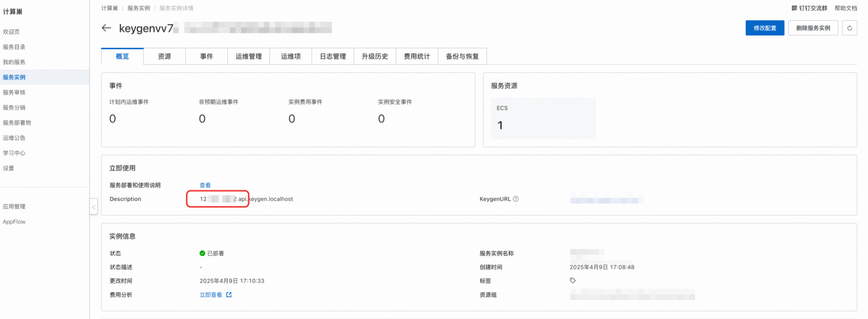
Task: Click the 2025年4月9日 17:10:33 modified time
Action: click(232, 281)
